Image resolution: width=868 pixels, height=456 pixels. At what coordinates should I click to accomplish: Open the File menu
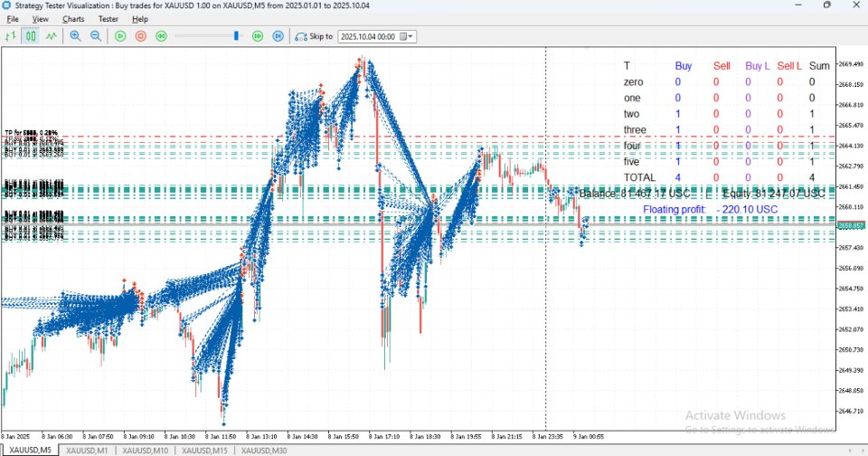click(13, 18)
